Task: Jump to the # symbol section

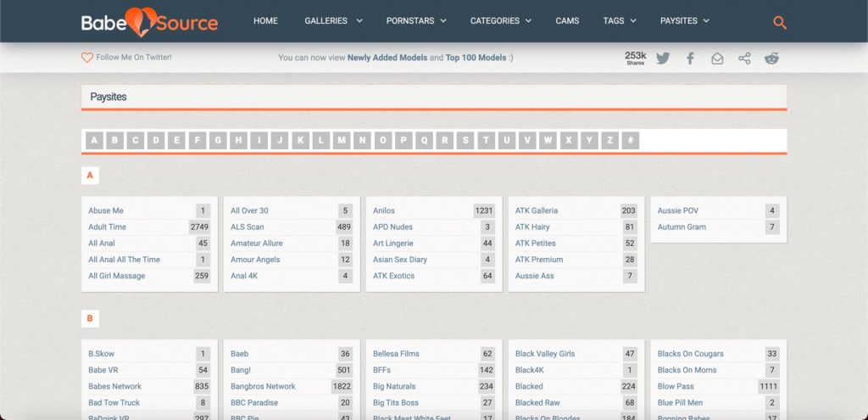Action: click(631, 140)
